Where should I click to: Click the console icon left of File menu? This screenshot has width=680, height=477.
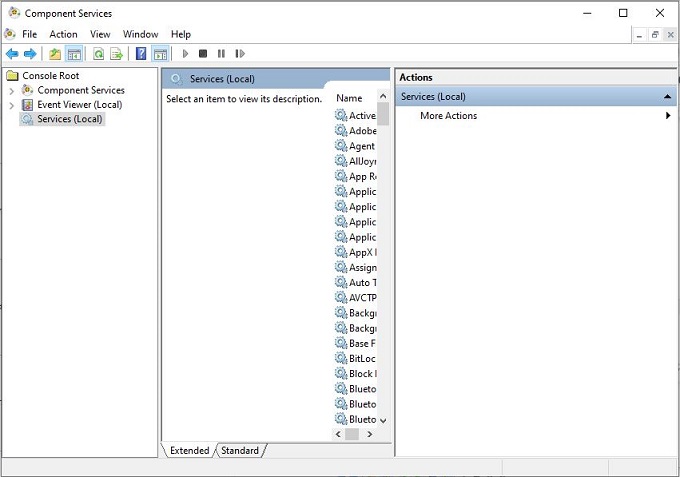click(x=10, y=34)
